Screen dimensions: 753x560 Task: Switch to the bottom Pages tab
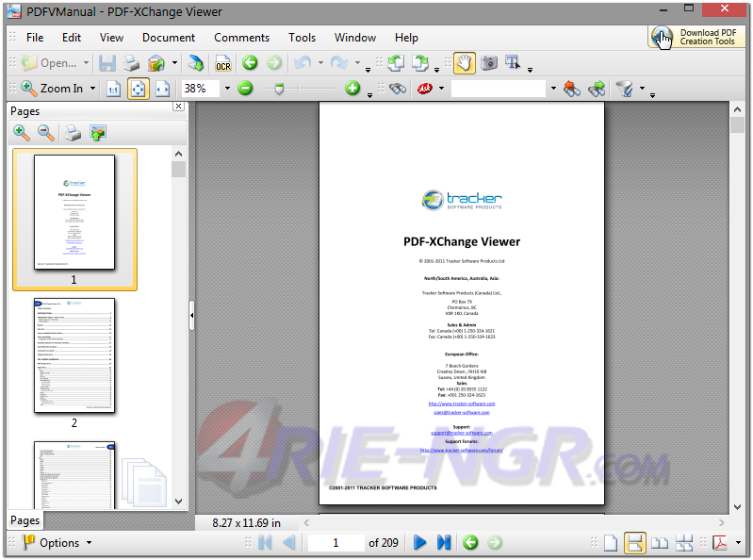coord(25,520)
